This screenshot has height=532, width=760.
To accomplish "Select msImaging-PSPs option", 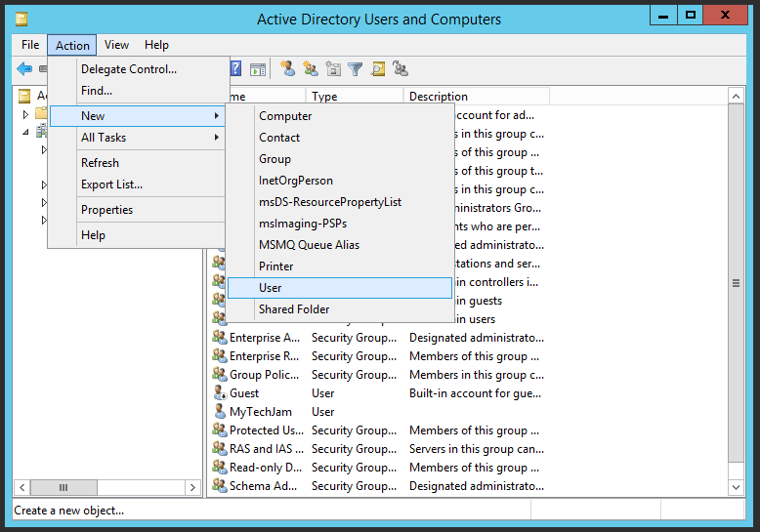I will 339,224.
